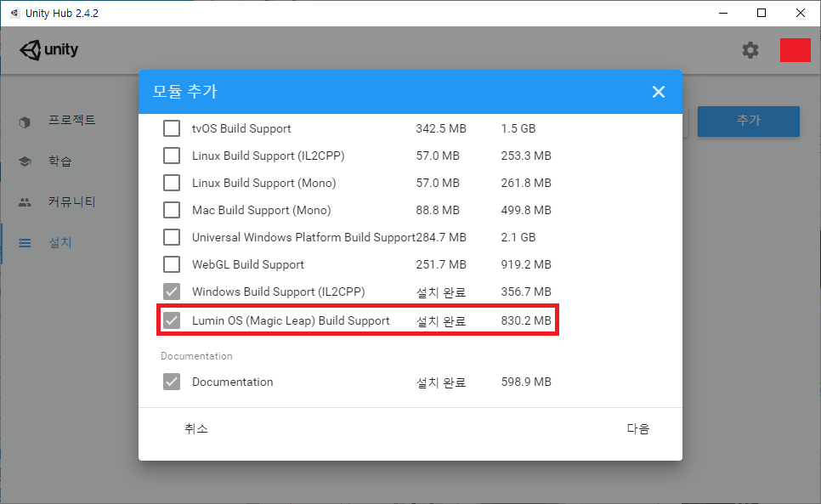Screen dimensions: 821x504
Task: Click the 342.5 MB download size
Action: click(441, 128)
